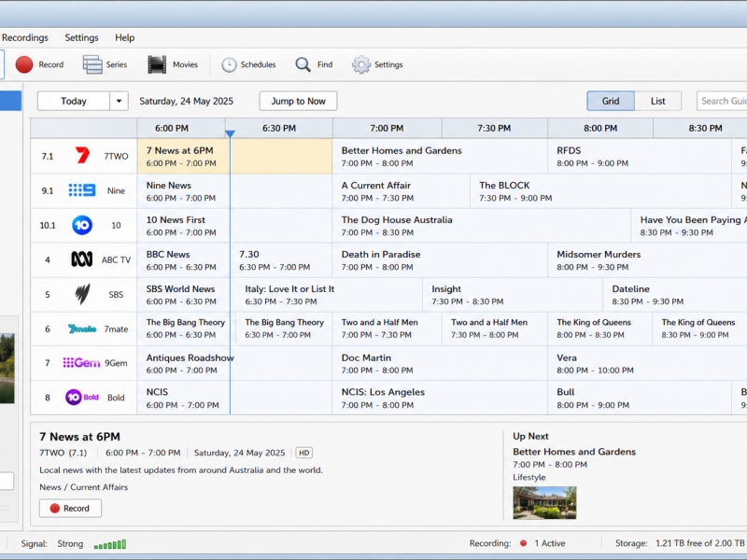Image resolution: width=747 pixels, height=560 pixels.
Task: Switch to Grid view
Action: (611, 101)
